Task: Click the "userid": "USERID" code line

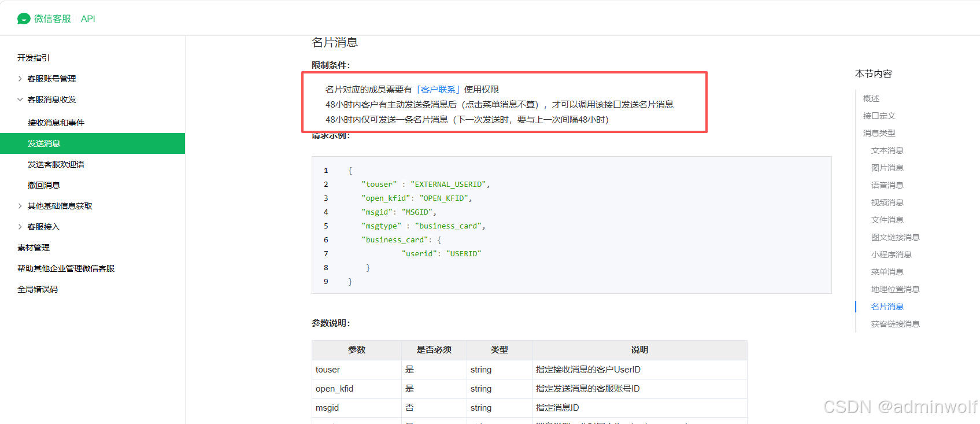Action: [x=441, y=254]
